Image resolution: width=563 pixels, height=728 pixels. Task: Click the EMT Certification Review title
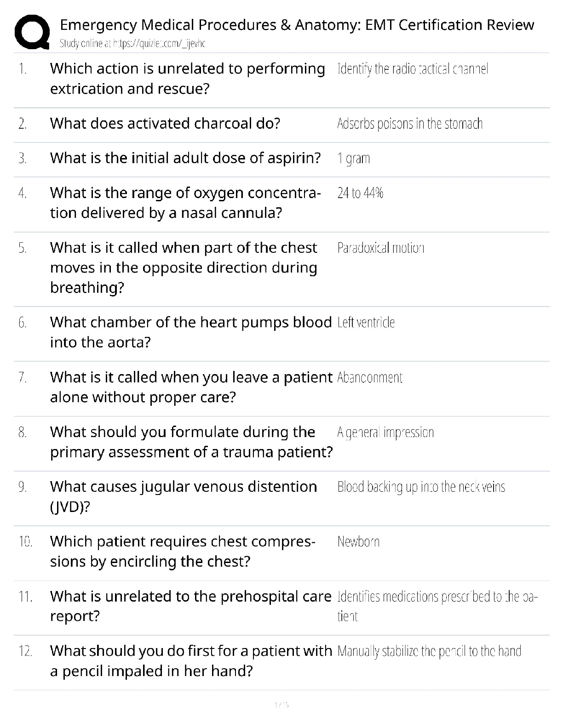pyautogui.click(x=297, y=24)
